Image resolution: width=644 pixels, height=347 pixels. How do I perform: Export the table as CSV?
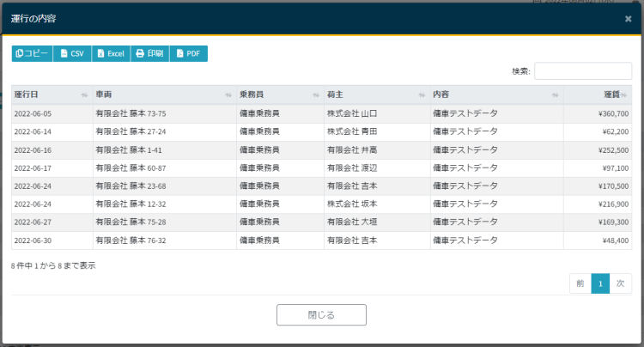click(72, 53)
